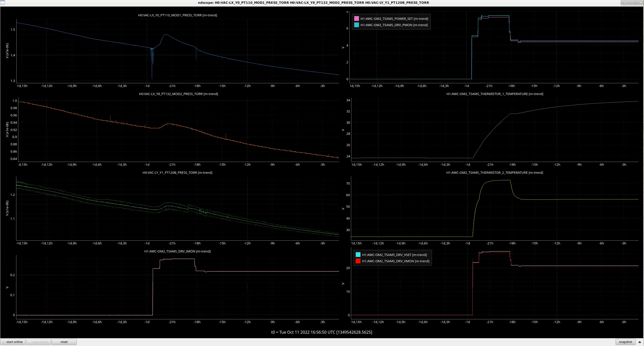Click the downward spike in PT110_MOD1 trace
The height and width of the screenshot is (346, 644).
pos(152,64)
